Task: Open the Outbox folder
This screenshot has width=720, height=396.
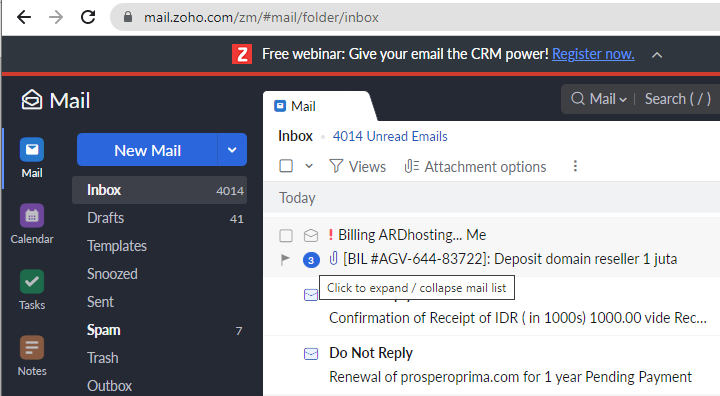Action: [159, 385]
